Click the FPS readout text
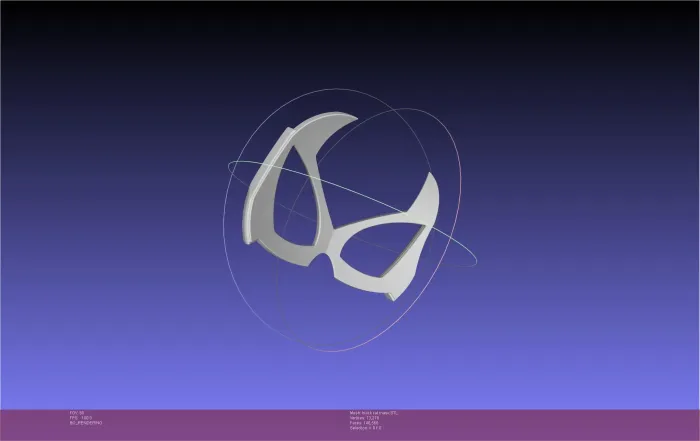Screen dimensions: 700x441 tap(81, 418)
